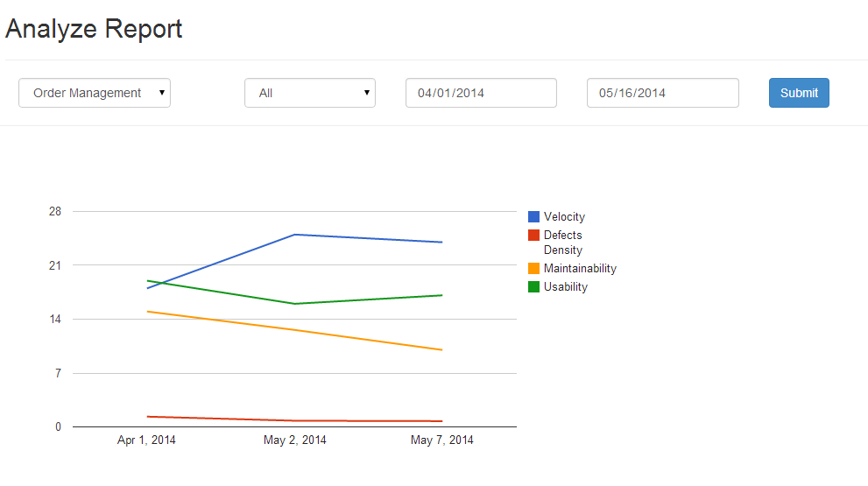This screenshot has width=868, height=486.
Task: Click the Velocity legend label
Action: [564, 216]
